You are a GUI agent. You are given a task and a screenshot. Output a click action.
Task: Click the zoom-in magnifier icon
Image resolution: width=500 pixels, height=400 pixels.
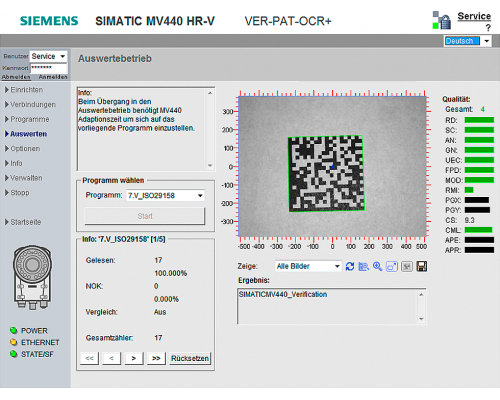click(x=377, y=266)
